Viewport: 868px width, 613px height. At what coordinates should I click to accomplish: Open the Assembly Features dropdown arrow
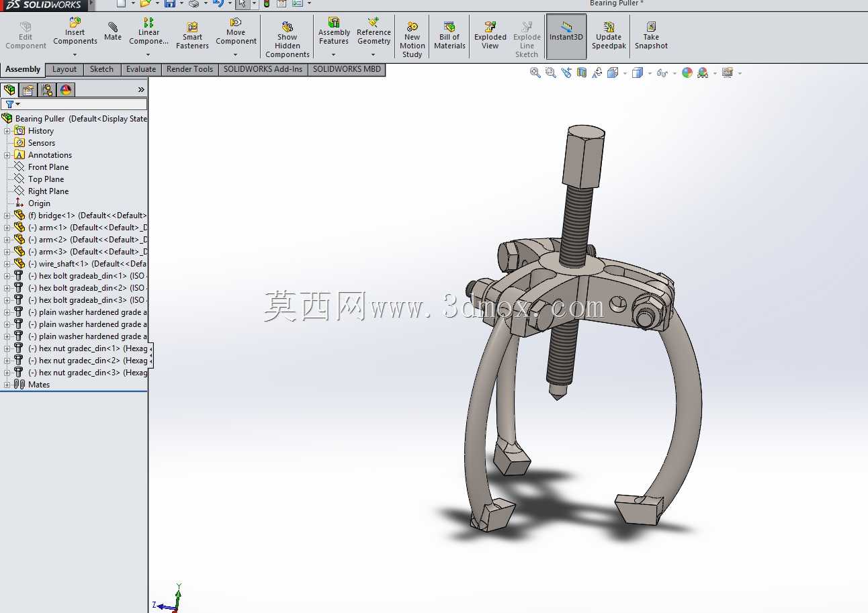coord(334,55)
